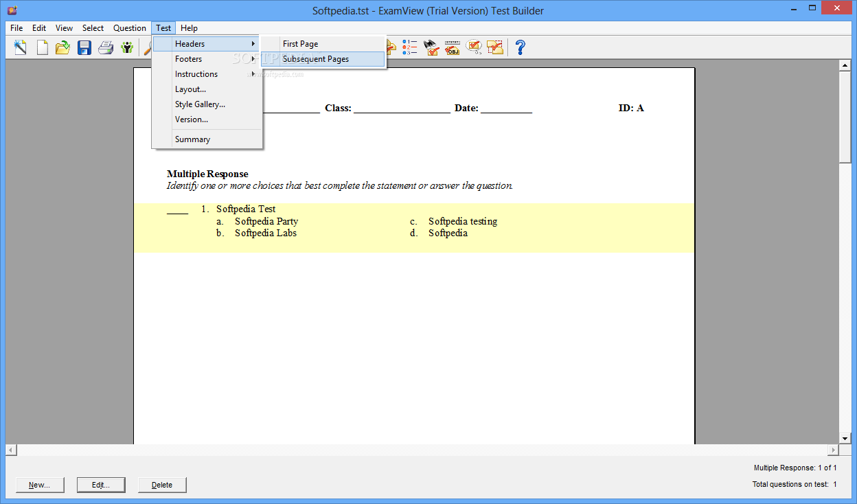
Task: Select the "Multiple Response" section heading
Action: click(207, 174)
